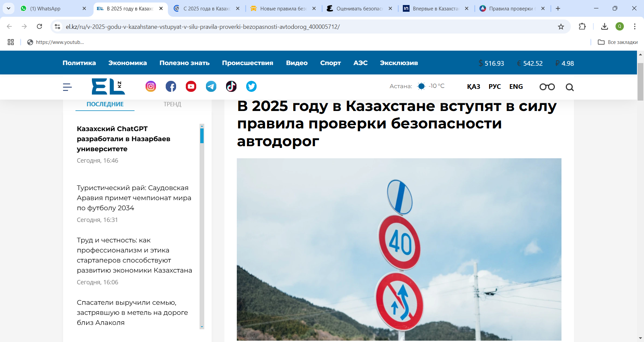Open the Instagram social icon
644x342 pixels.
pyautogui.click(x=151, y=87)
